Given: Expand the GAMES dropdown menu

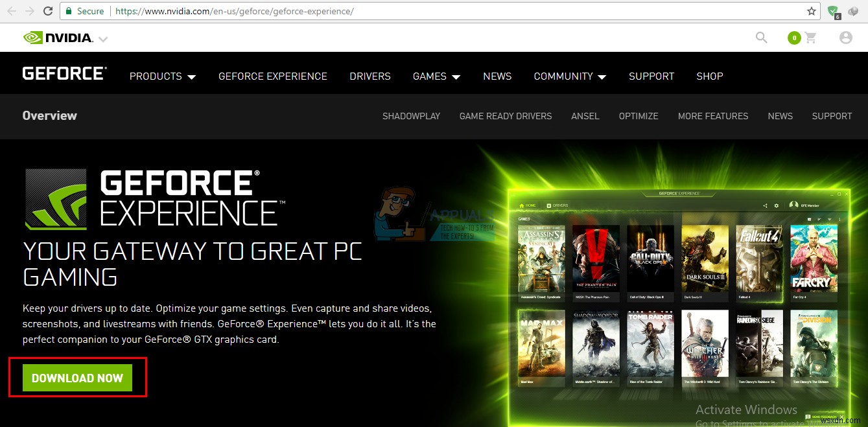Looking at the screenshot, I should (436, 76).
